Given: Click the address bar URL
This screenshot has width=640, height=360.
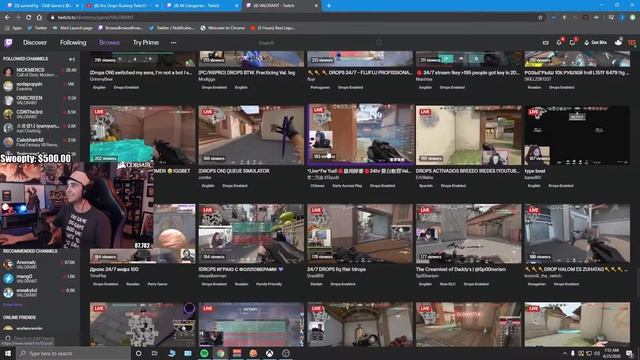Looking at the screenshot, I should (x=95, y=18).
